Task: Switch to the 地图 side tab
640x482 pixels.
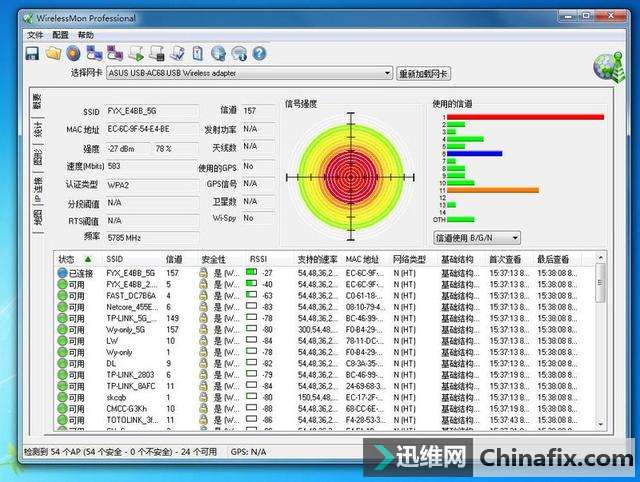Action: click(x=38, y=218)
